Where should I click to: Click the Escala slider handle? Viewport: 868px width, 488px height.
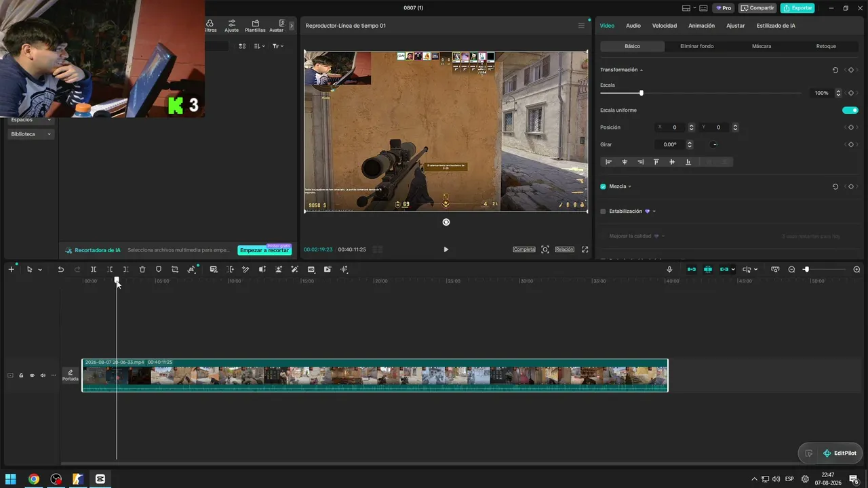point(642,93)
